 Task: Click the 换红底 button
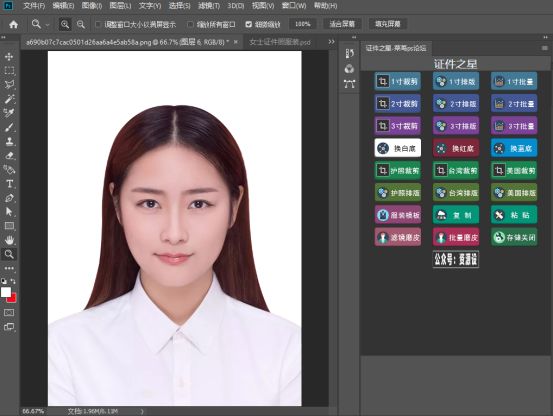pyautogui.click(x=456, y=148)
